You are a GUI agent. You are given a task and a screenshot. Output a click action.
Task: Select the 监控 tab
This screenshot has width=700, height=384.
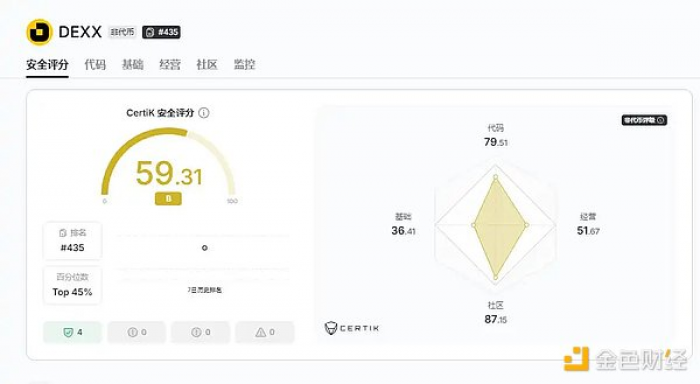(244, 65)
